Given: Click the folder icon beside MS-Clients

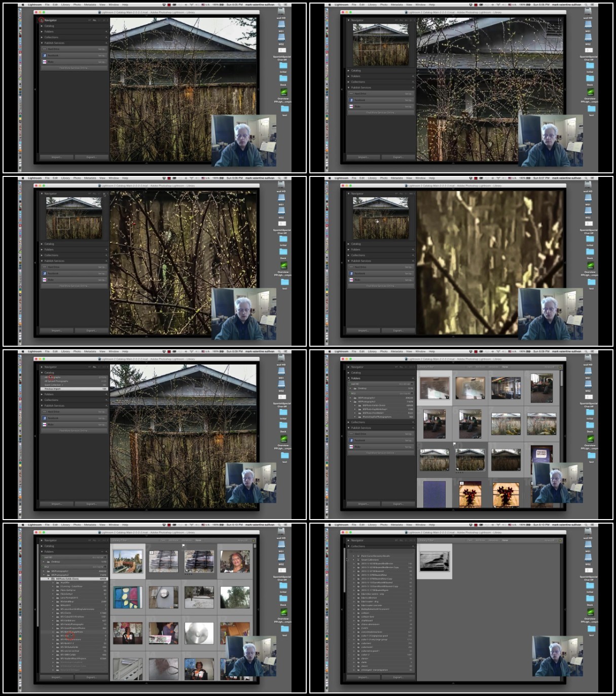Looking at the screenshot, I should (57, 613).
